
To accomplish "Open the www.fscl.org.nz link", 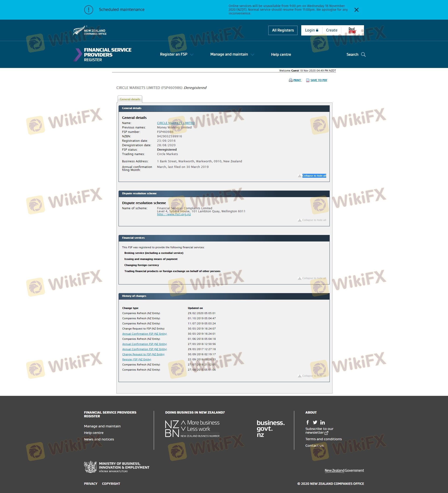I will tap(174, 214).
